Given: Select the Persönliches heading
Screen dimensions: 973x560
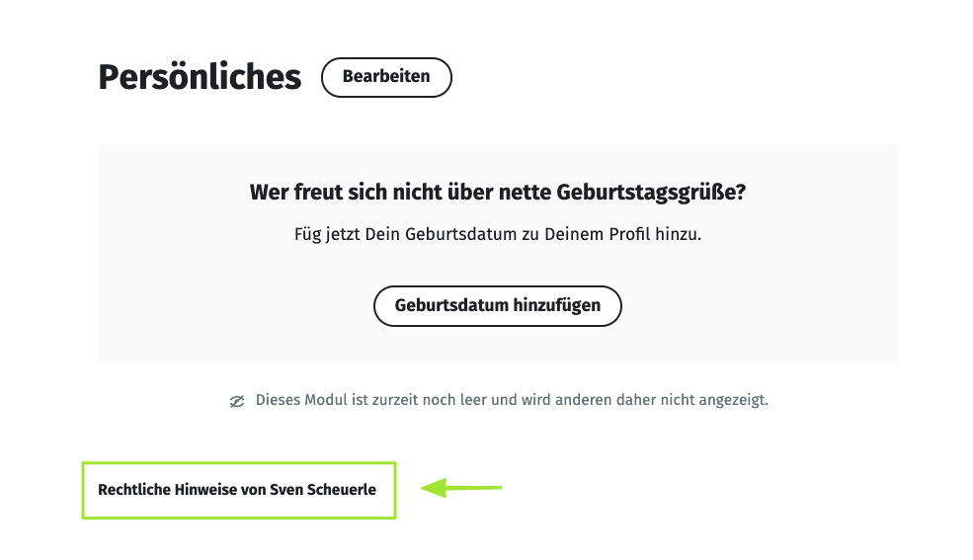Looking at the screenshot, I should pos(200,77).
